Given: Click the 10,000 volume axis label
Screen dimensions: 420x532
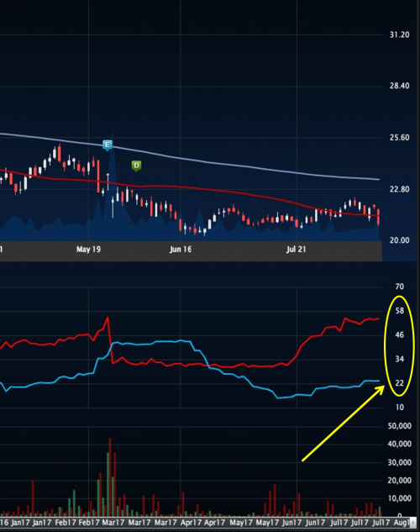Looking at the screenshot, I should [399, 498].
